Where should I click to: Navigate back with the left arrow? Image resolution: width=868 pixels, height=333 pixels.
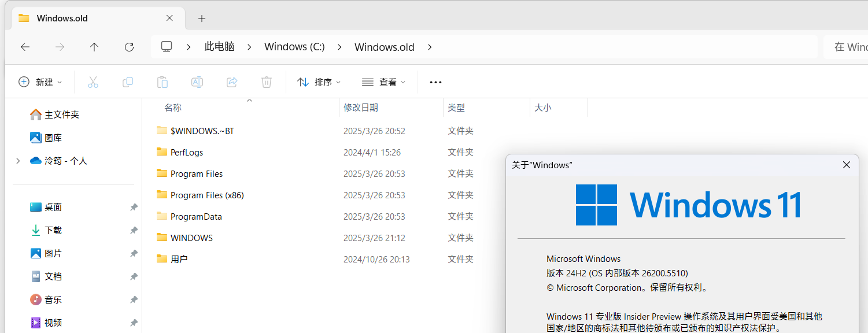coord(25,47)
